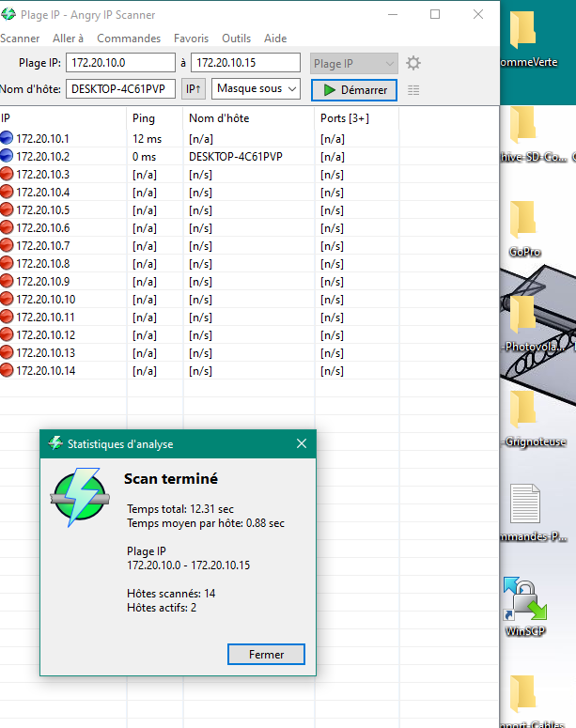Click the Angry IP Scanner title bar icon

[8, 14]
